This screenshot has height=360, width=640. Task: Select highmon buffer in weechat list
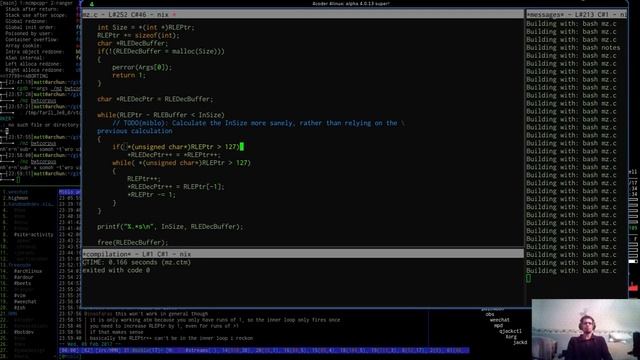tap(18, 198)
